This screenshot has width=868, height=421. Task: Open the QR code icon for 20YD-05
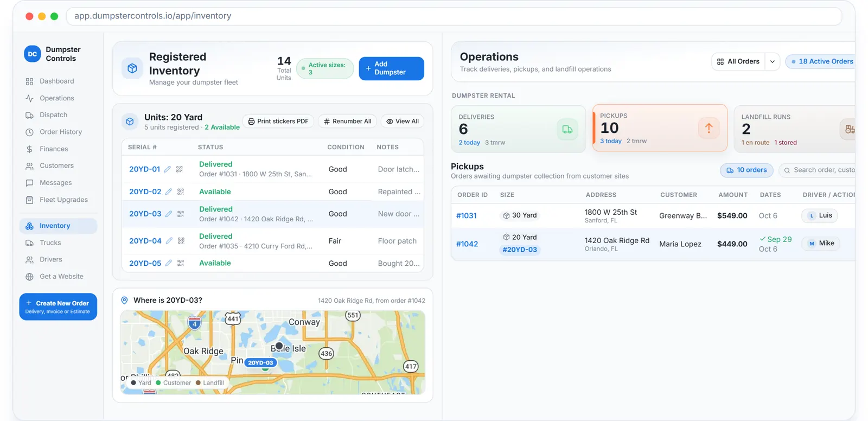point(181,263)
